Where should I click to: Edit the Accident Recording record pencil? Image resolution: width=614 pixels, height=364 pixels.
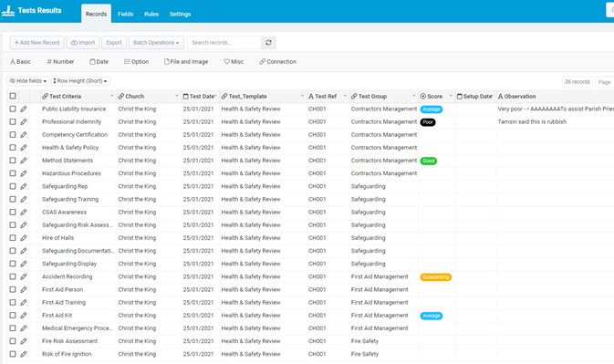24,276
